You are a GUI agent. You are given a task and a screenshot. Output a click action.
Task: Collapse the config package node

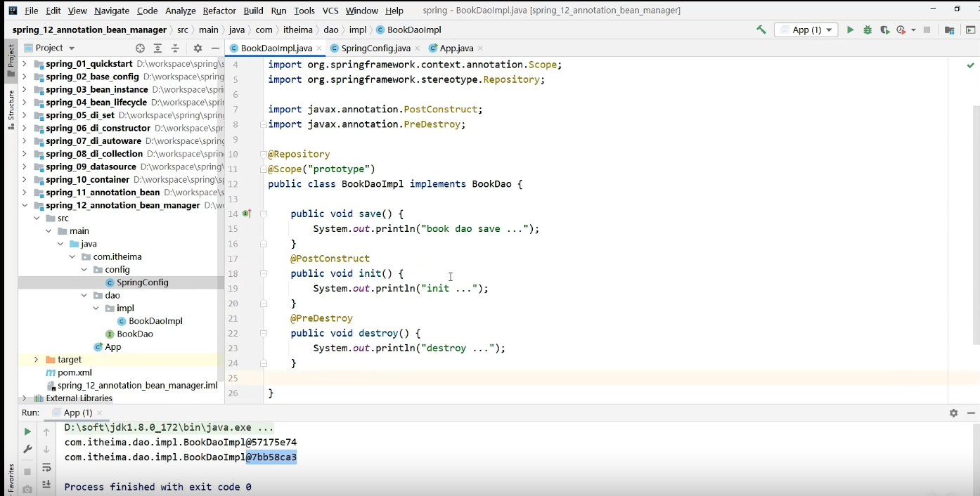click(84, 270)
